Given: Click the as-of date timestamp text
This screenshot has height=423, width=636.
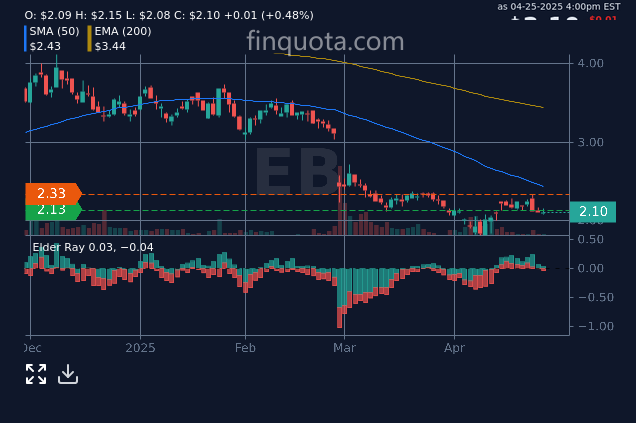Looking at the screenshot, I should tap(559, 6).
